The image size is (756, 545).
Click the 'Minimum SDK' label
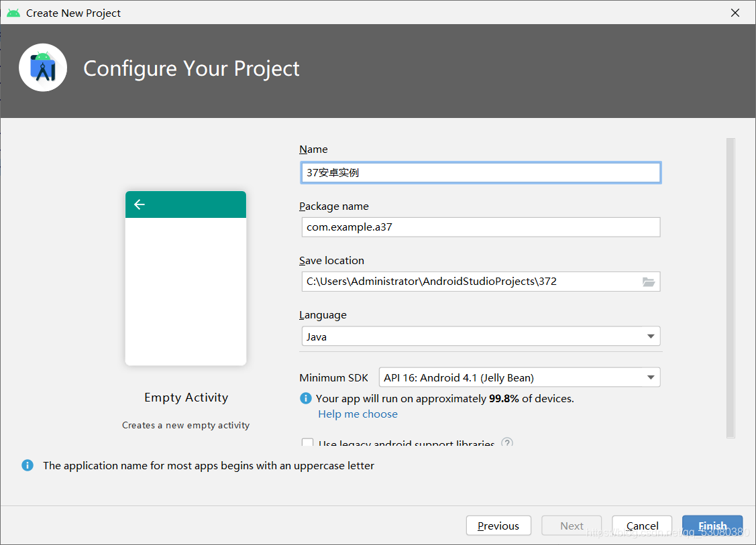[x=333, y=378]
